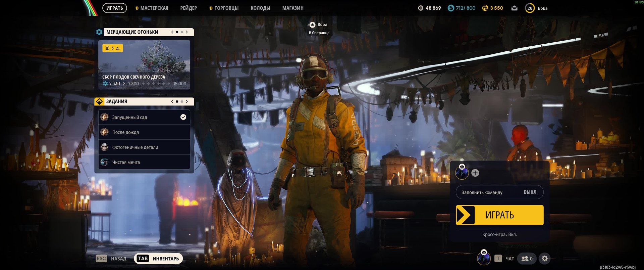Click the Boba profile name in top bar
Screen dimensions: 644x270
click(x=542, y=8)
